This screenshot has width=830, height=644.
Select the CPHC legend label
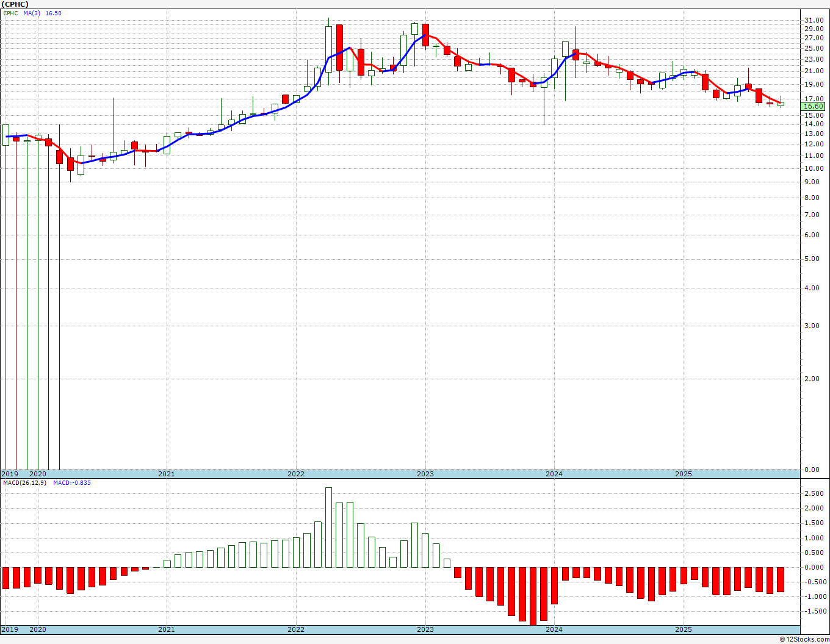[x=11, y=13]
